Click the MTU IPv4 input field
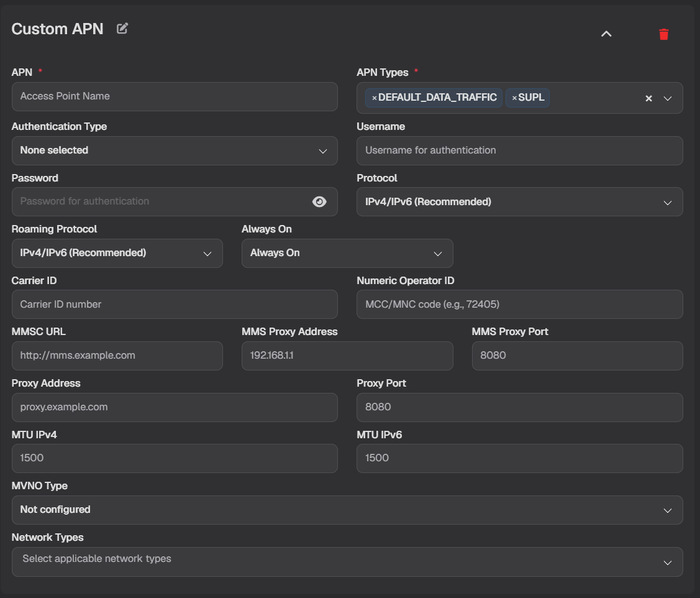The height and width of the screenshot is (598, 700). pos(175,459)
